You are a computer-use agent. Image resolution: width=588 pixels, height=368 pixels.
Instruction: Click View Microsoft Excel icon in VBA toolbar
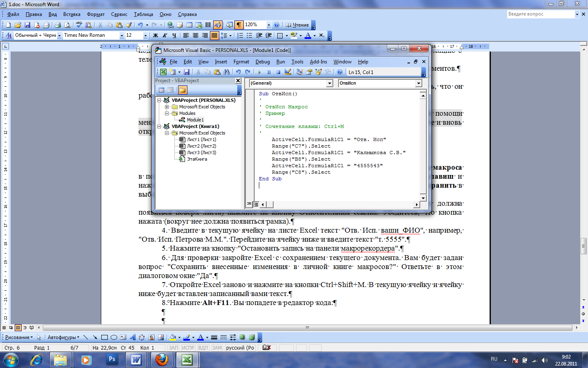pos(163,72)
